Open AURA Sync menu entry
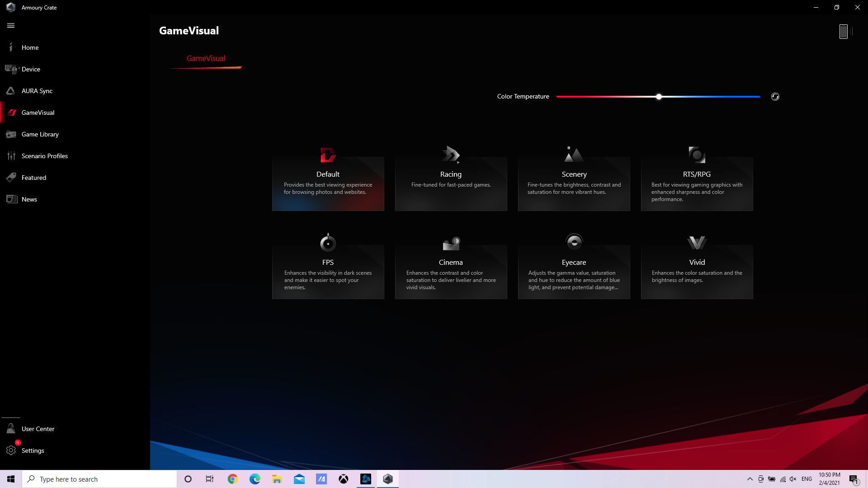The height and width of the screenshot is (488, 868). 37,91
